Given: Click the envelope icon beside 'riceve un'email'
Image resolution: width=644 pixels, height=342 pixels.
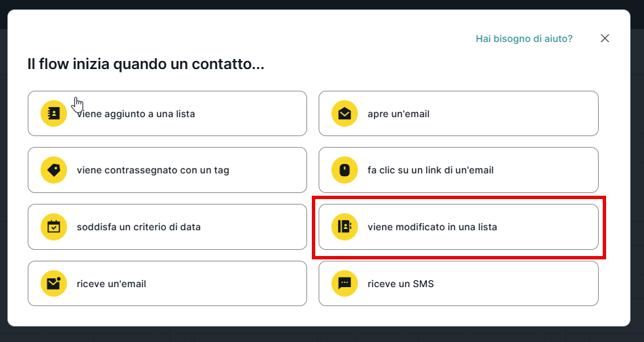Looking at the screenshot, I should click(x=53, y=284).
